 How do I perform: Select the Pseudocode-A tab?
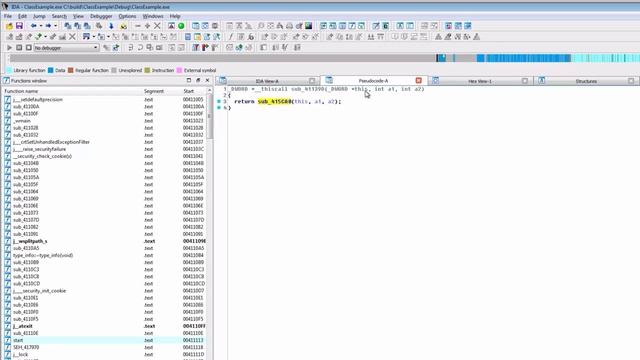pyautogui.click(x=373, y=81)
